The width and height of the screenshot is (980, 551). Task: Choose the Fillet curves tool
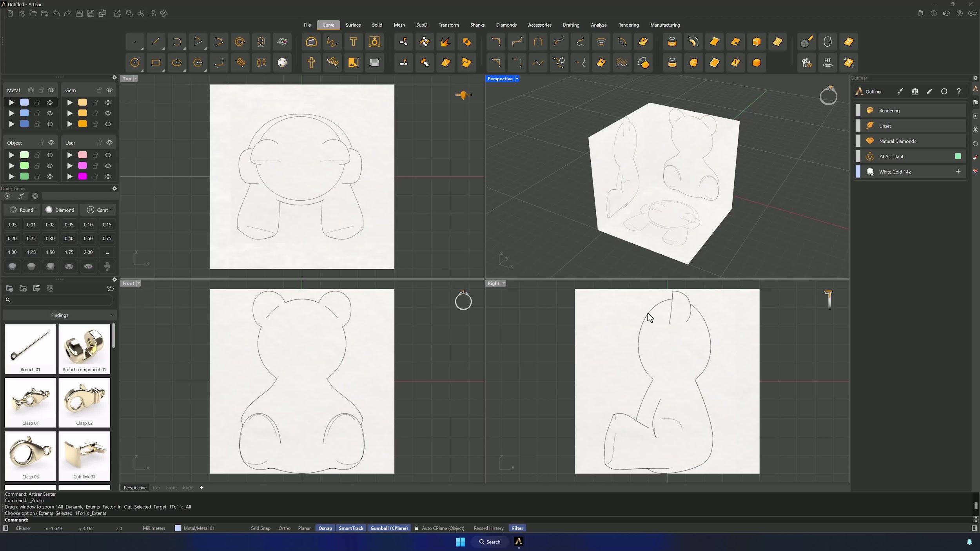(495, 42)
